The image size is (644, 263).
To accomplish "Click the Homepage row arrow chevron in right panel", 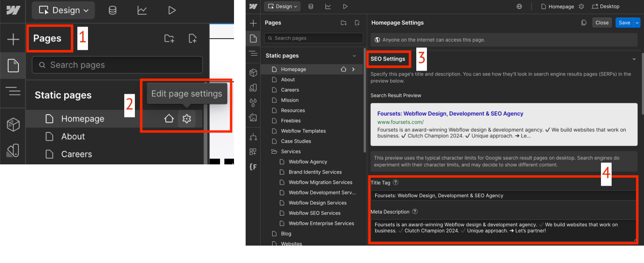I will [353, 70].
